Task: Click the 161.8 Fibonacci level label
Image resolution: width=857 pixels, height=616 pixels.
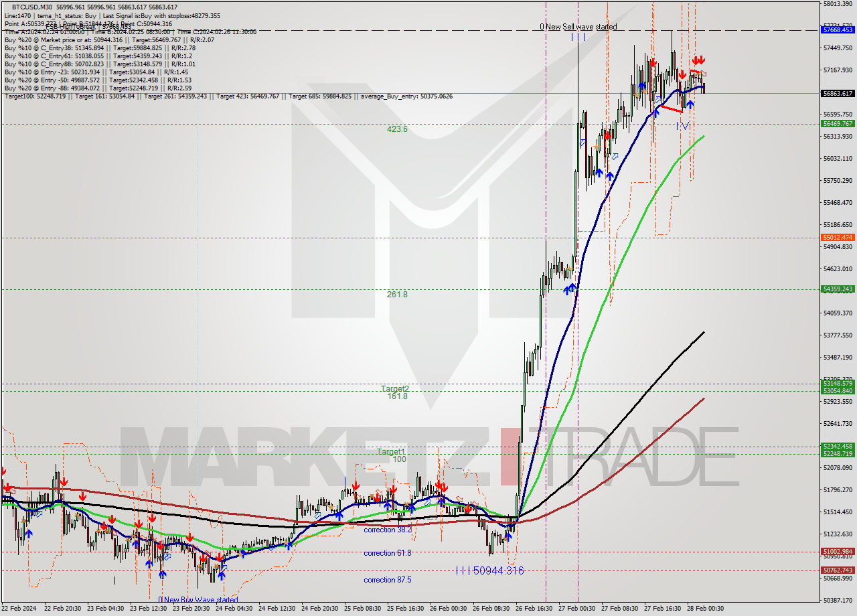Action: coord(397,396)
